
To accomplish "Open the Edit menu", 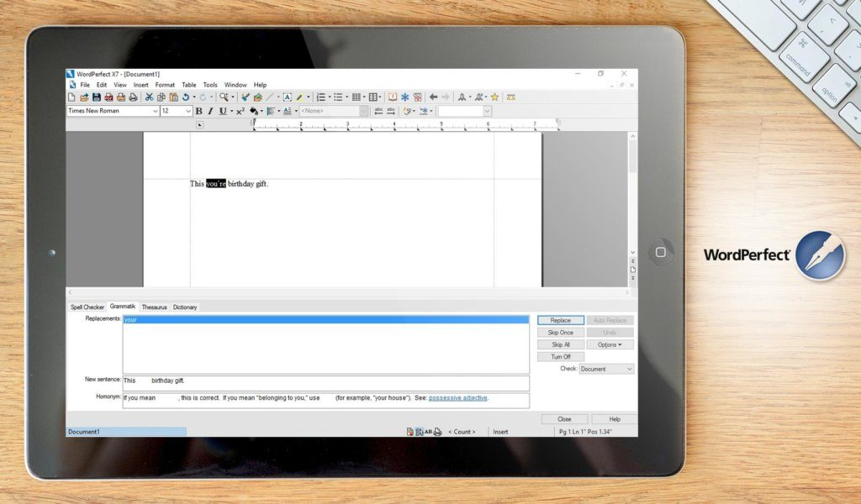I will (102, 85).
